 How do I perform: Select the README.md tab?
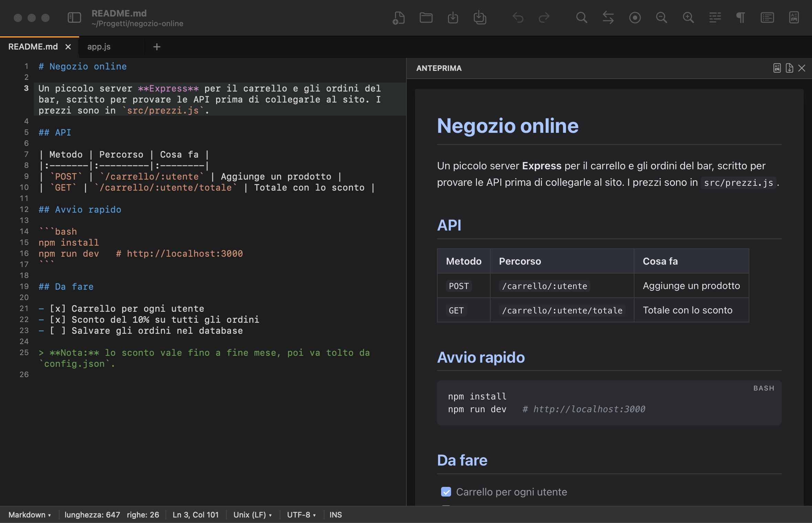pyautogui.click(x=33, y=47)
